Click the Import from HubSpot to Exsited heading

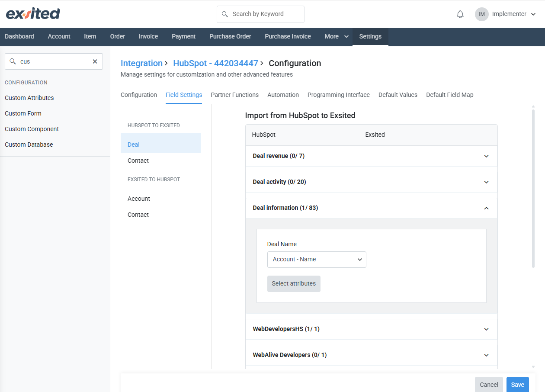pyautogui.click(x=300, y=116)
